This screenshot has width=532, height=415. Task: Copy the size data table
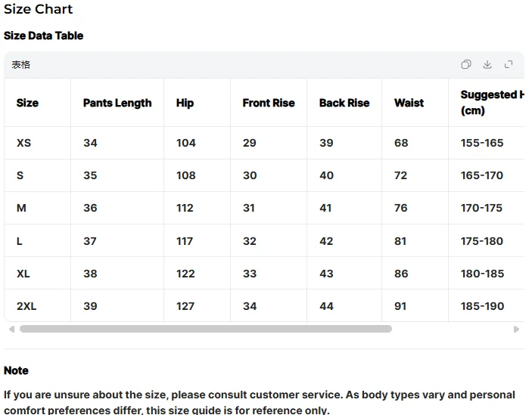(466, 65)
